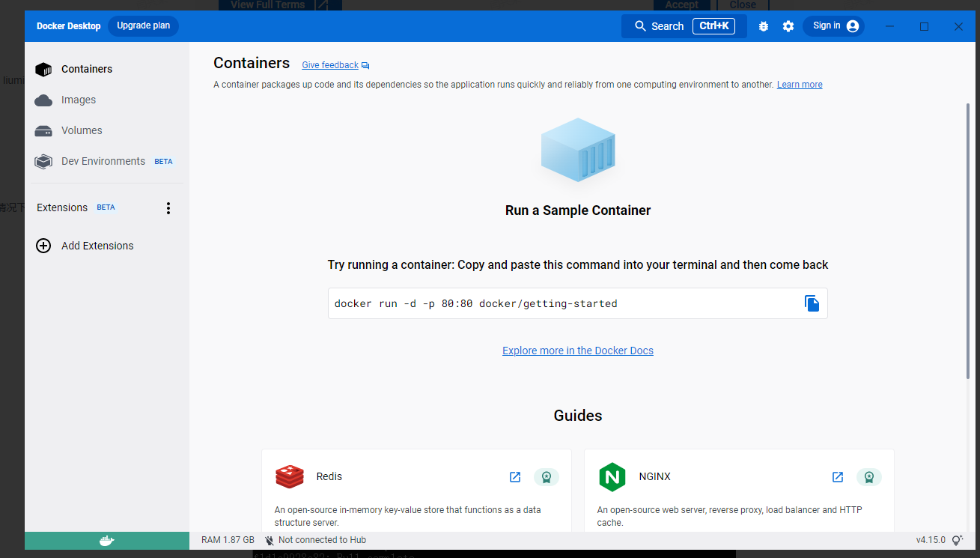The height and width of the screenshot is (558, 980).
Task: Click the Redis guide title text
Action: [x=329, y=476]
